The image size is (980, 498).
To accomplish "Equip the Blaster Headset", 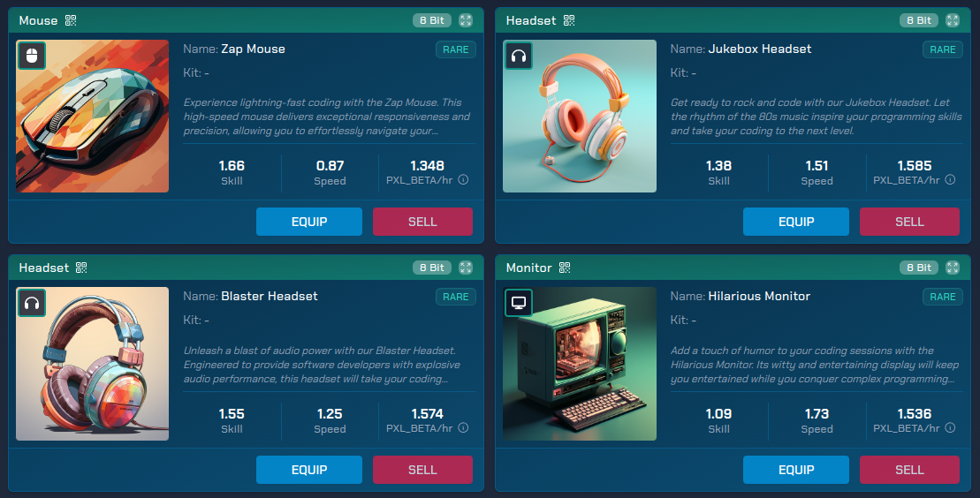I will tap(309, 469).
